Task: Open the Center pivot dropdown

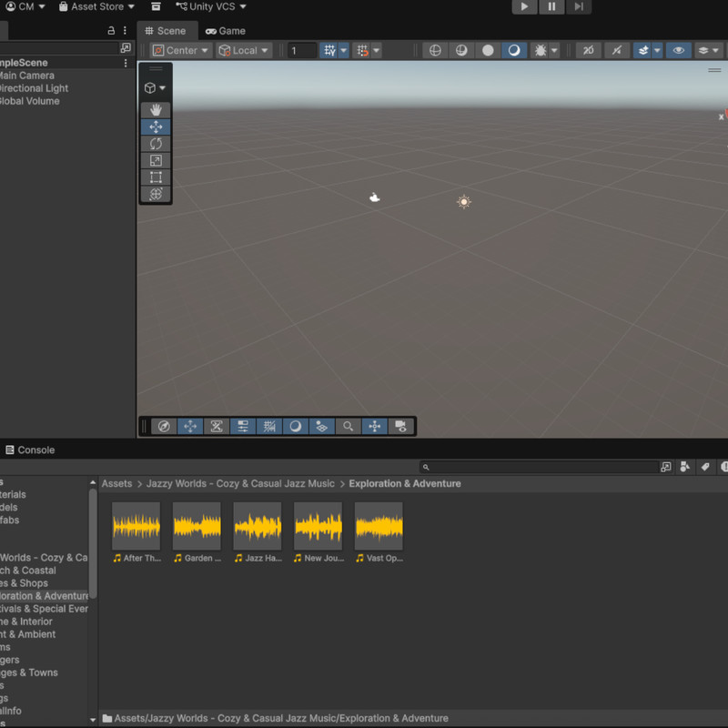Action: [181, 50]
